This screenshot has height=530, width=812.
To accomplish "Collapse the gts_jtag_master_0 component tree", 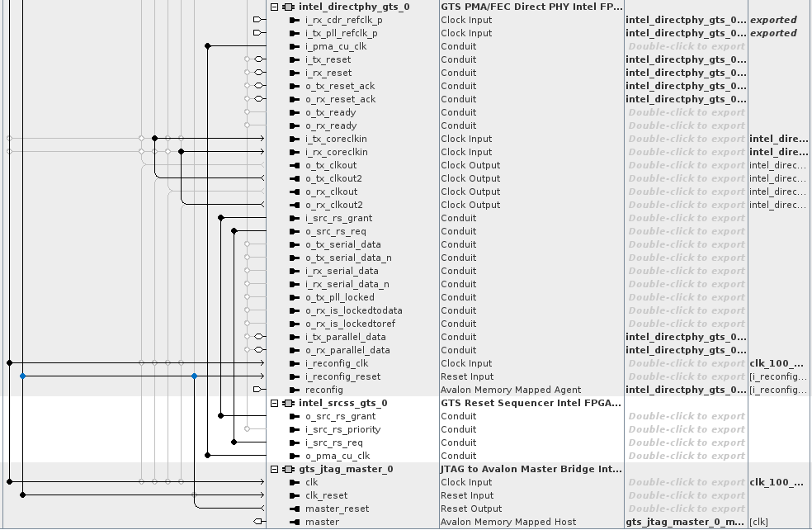I will [275, 470].
